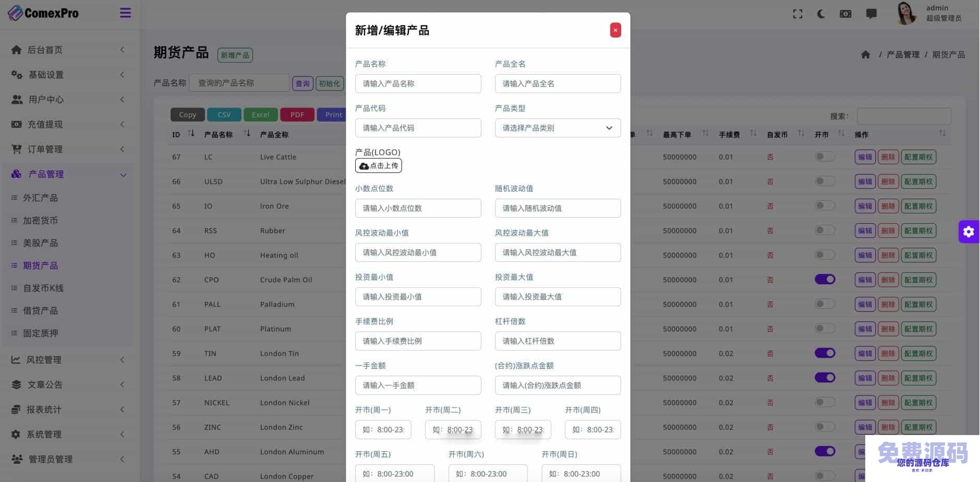Screen dimensions: 980x482
Task: Sort by 自发币 column arrows
Action: [x=801, y=134]
